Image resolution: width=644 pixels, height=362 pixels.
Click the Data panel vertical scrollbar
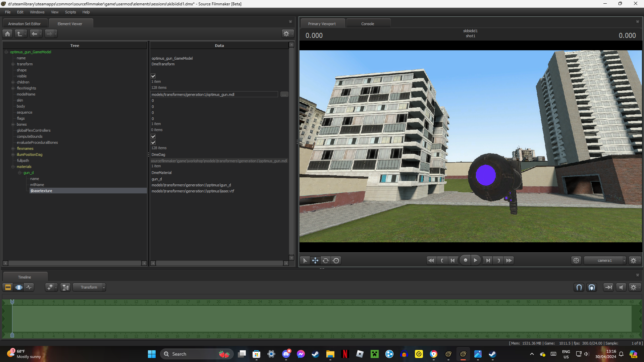pyautogui.click(x=291, y=151)
